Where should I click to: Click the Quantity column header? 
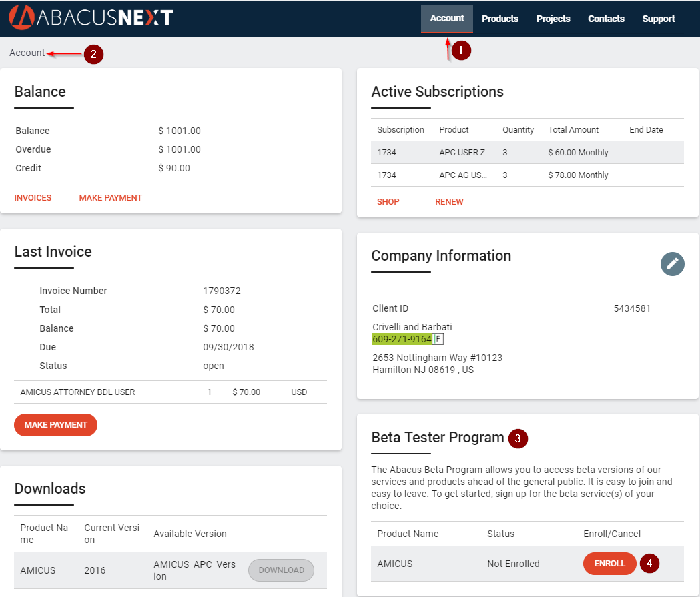518,130
